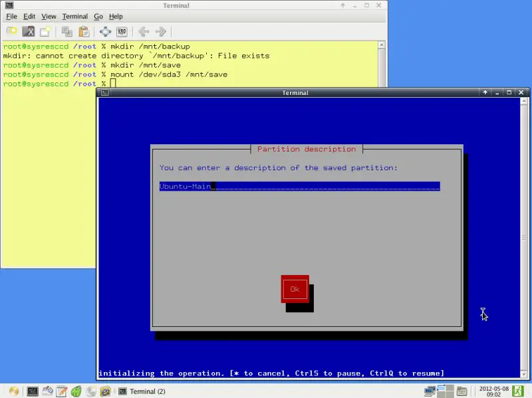Launch the web browser 'e' icon

(106, 391)
